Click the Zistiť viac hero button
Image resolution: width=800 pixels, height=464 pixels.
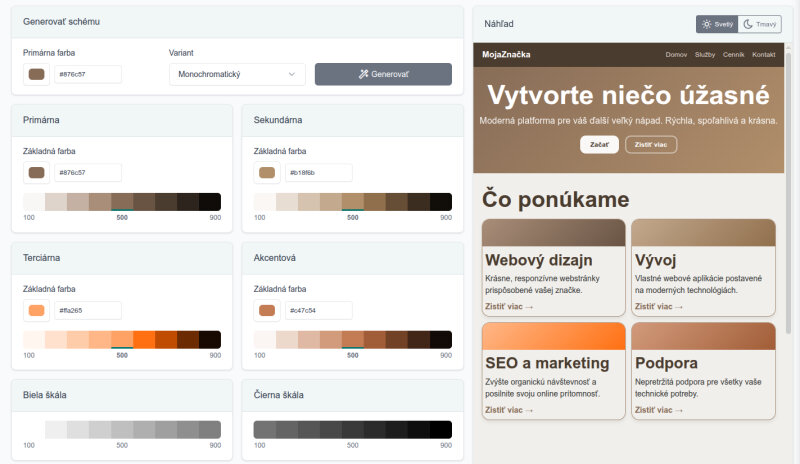[651, 144]
